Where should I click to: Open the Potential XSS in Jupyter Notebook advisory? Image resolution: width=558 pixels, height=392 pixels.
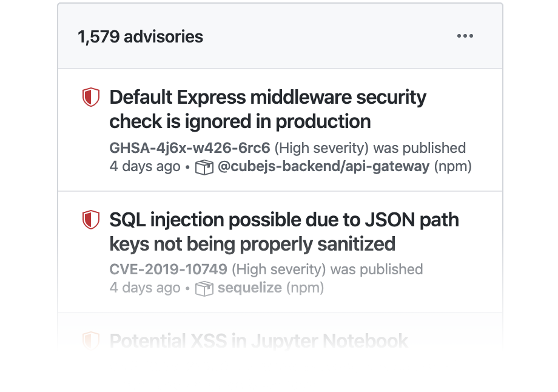258,341
